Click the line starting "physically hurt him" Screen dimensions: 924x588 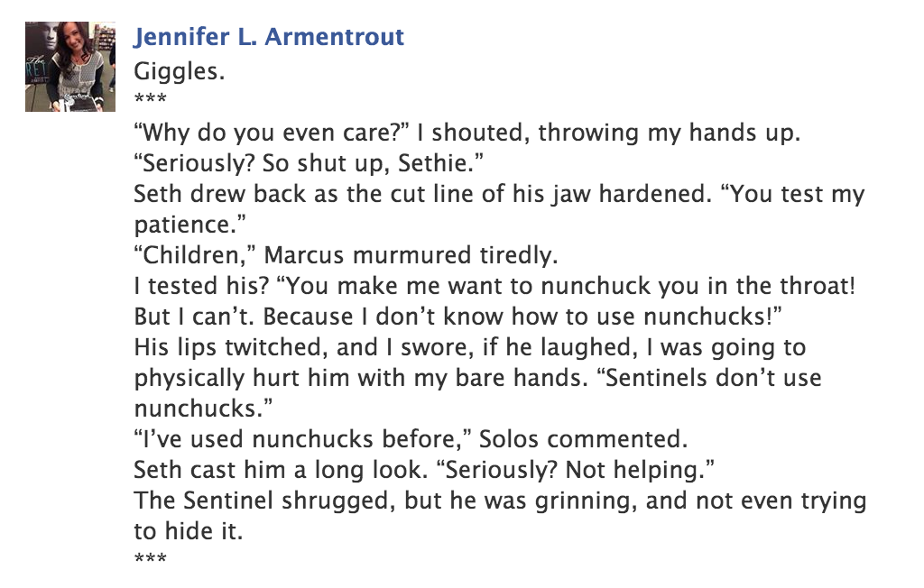477,378
